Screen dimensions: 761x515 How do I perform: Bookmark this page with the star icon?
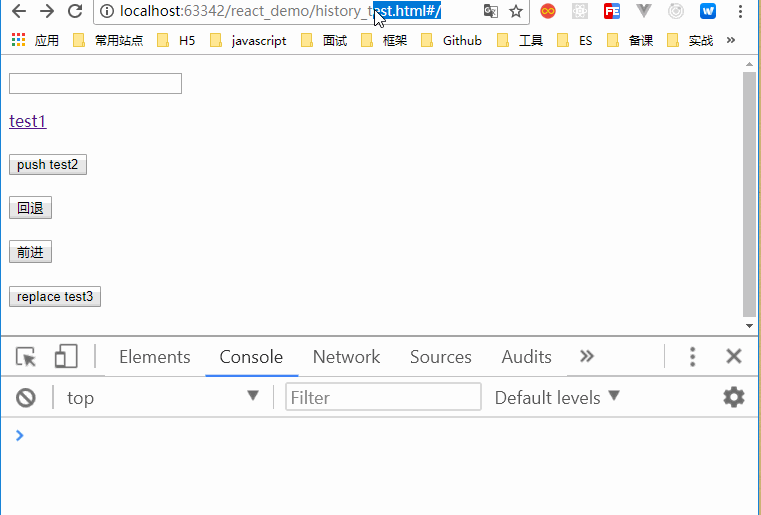click(x=516, y=12)
